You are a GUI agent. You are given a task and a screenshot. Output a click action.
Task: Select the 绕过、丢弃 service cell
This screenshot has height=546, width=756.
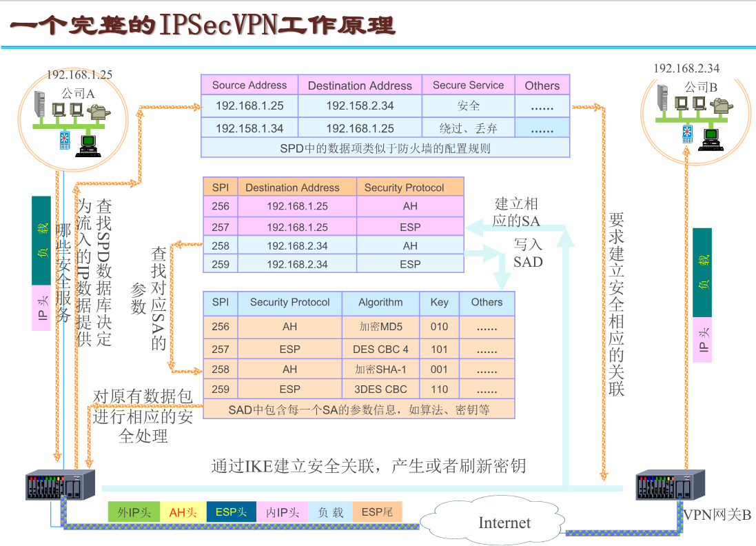pyautogui.click(x=468, y=128)
